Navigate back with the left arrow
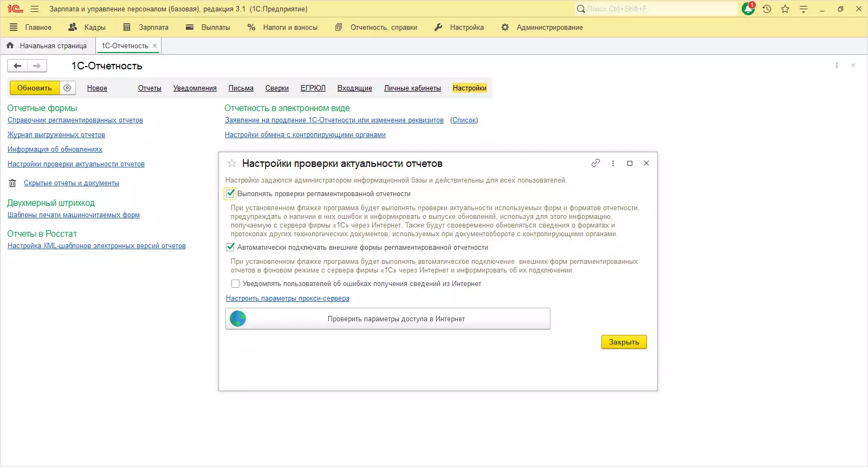Image resolution: width=868 pixels, height=467 pixels. click(17, 66)
